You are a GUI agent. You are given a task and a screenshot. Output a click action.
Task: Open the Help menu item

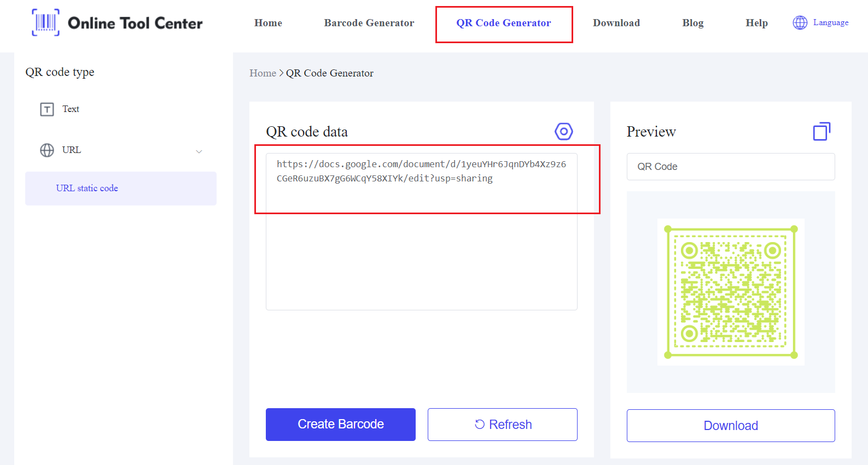tap(756, 23)
